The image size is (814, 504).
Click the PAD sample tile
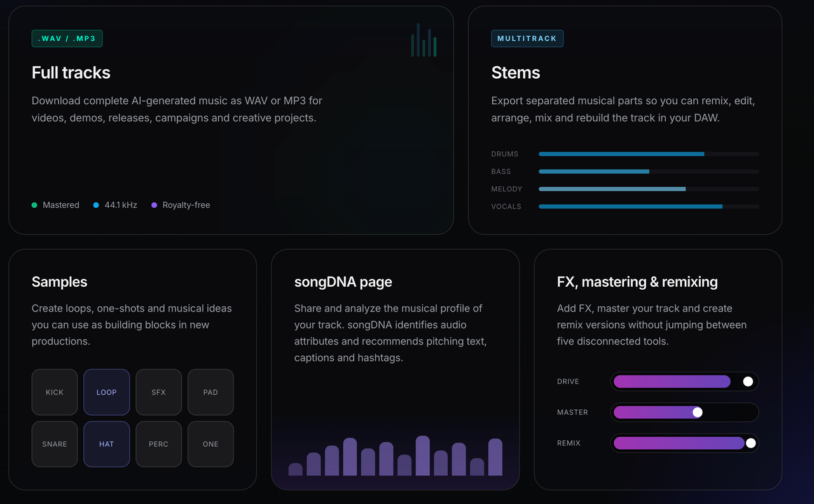(x=210, y=392)
